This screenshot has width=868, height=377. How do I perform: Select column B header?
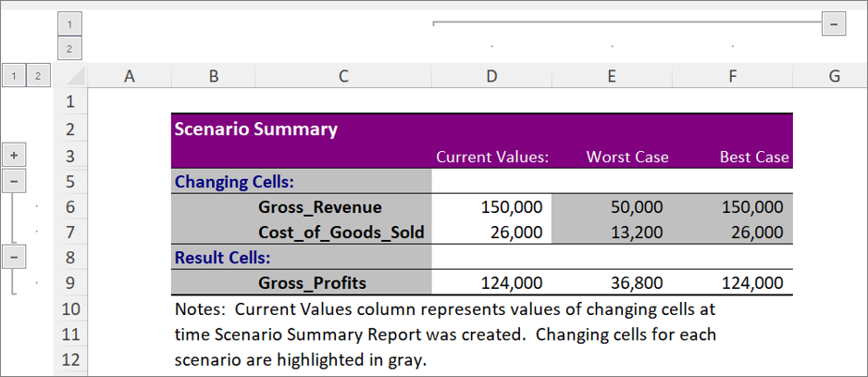[214, 76]
